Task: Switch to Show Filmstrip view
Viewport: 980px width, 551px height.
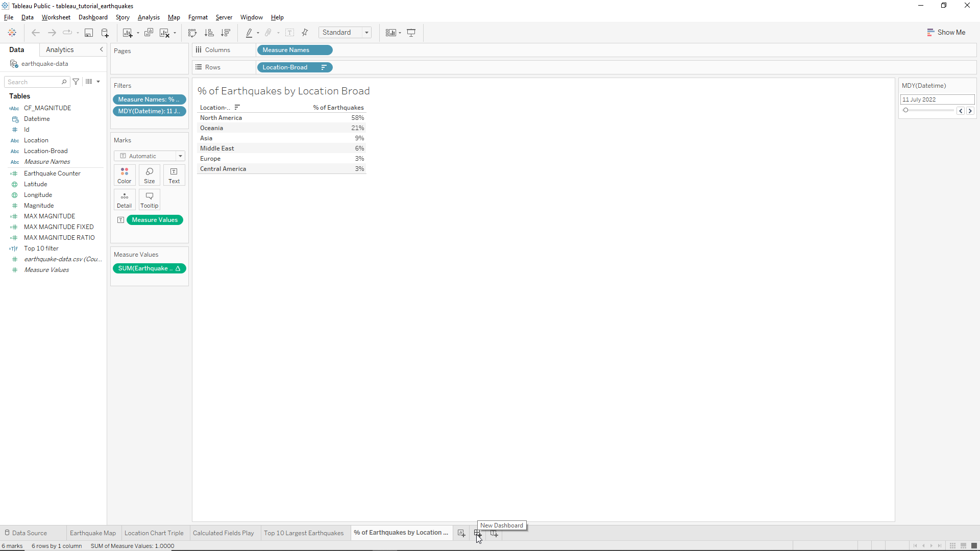Action: (963, 546)
